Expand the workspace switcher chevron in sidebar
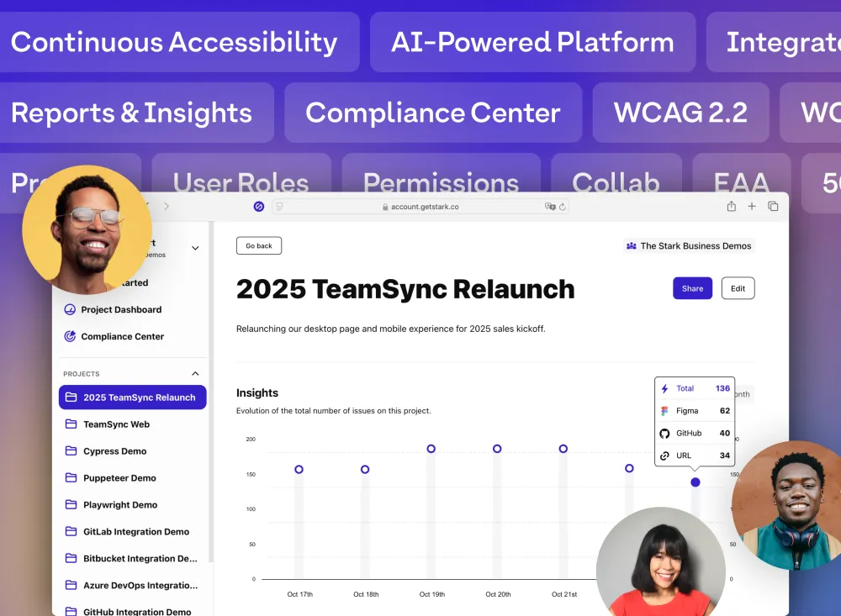The image size is (841, 616). 195,248
